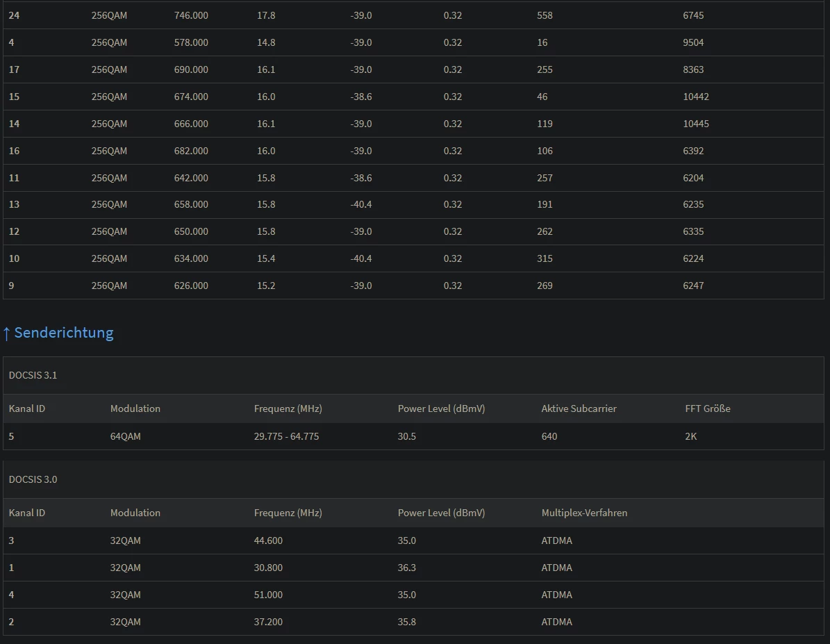Select frequency cell 674.000
This screenshot has height=644, width=830.
coord(191,97)
